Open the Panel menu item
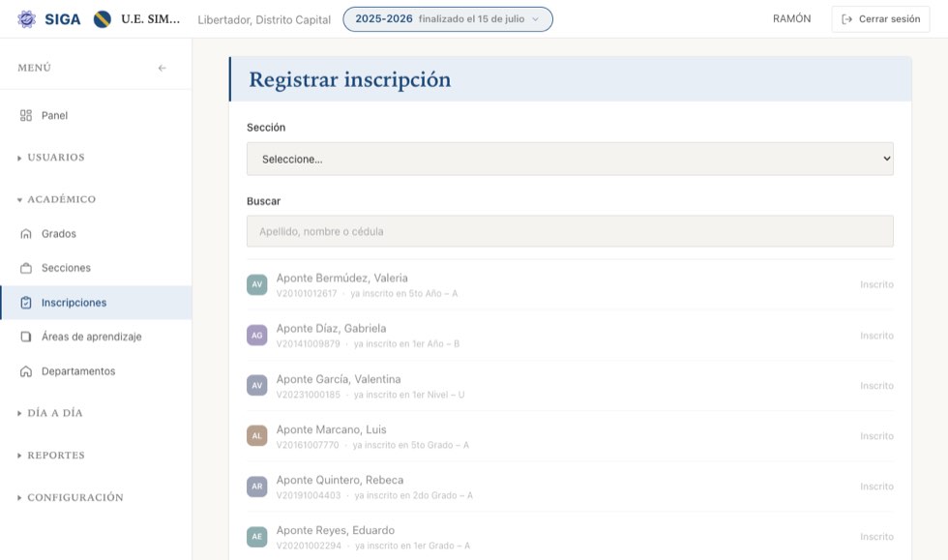 pos(96,115)
